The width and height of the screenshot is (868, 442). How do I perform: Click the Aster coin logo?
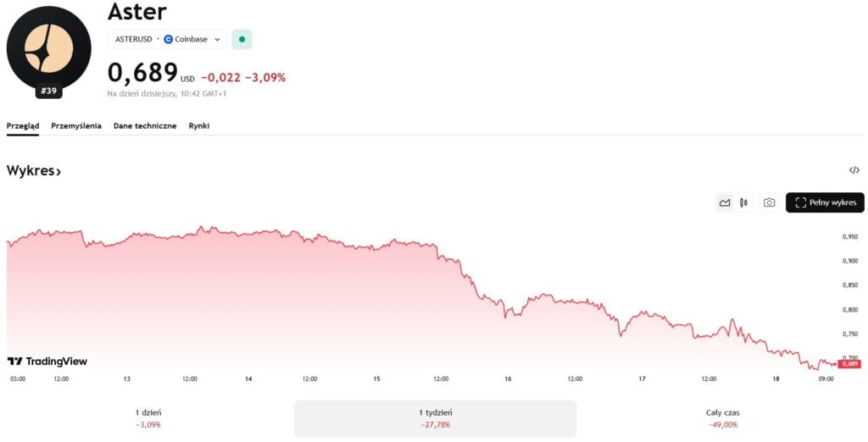pyautogui.click(x=48, y=47)
